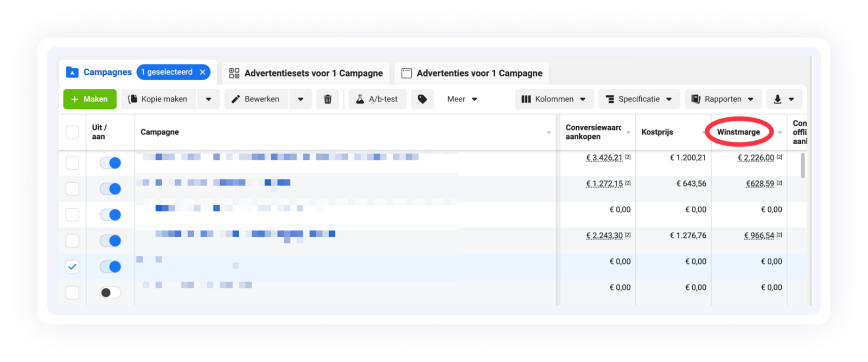Expand the arrow next to Kopie maken
Image resolution: width=868 pixels, height=362 pixels.
pos(208,99)
